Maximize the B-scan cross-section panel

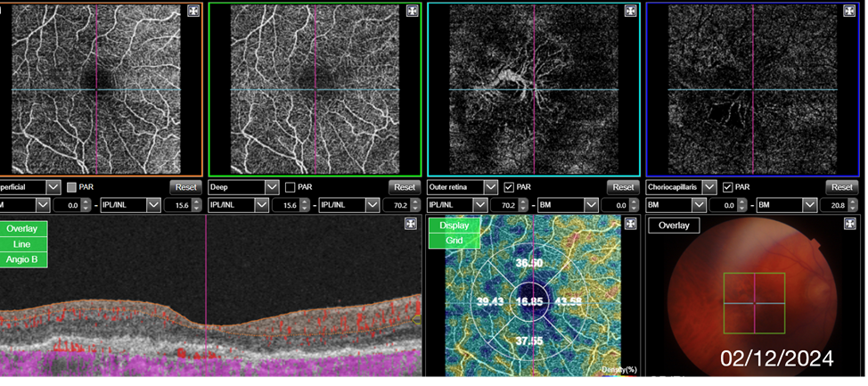(411, 223)
